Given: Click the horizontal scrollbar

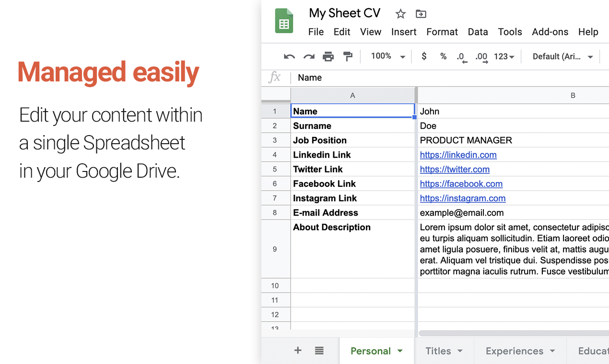Looking at the screenshot, I should point(514,333).
